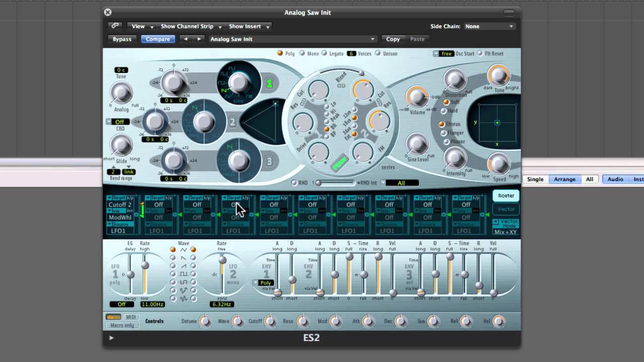Click the Detune macro knob

(x=204, y=321)
